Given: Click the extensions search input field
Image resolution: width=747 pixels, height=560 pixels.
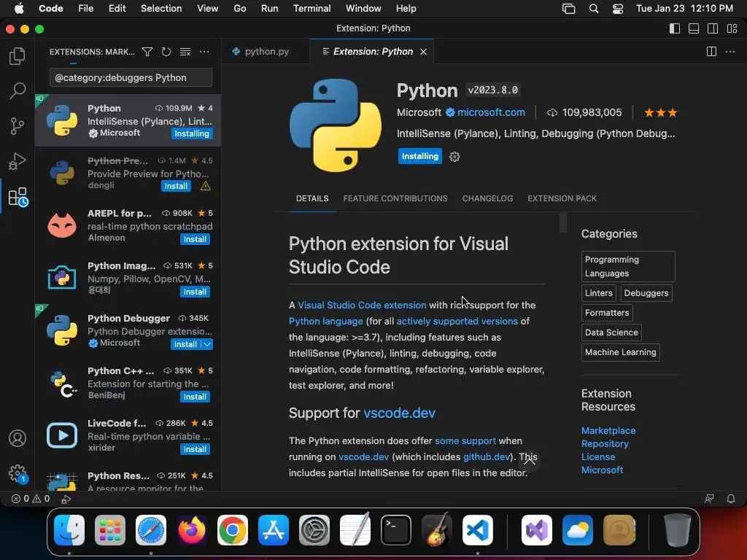Looking at the screenshot, I should pos(131,77).
